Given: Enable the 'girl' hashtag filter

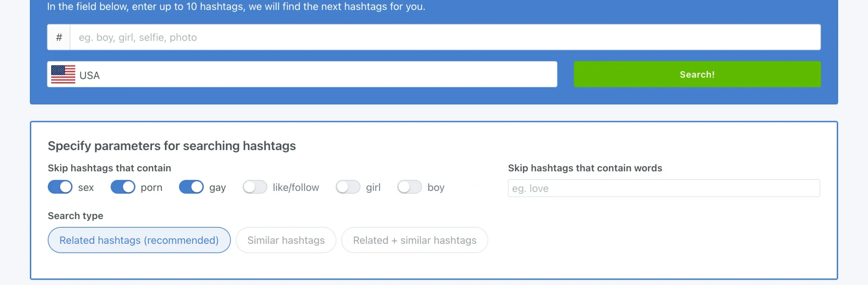Looking at the screenshot, I should pyautogui.click(x=348, y=187).
